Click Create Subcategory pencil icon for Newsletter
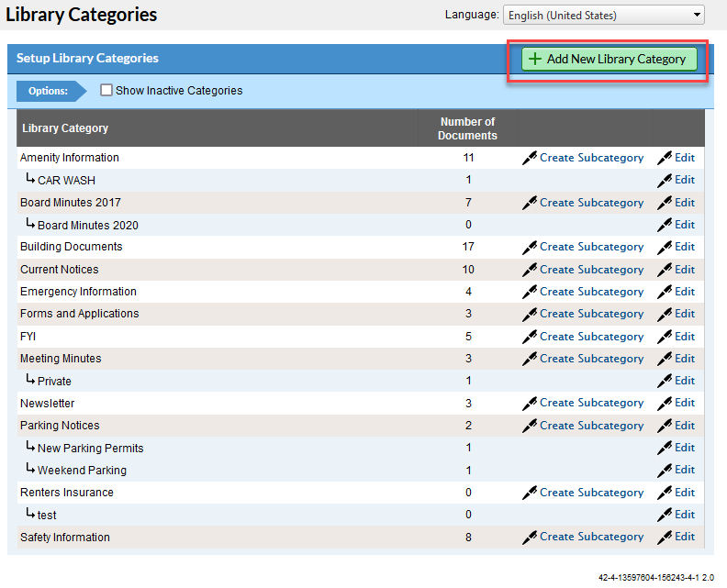The image size is (727, 588). coord(530,403)
